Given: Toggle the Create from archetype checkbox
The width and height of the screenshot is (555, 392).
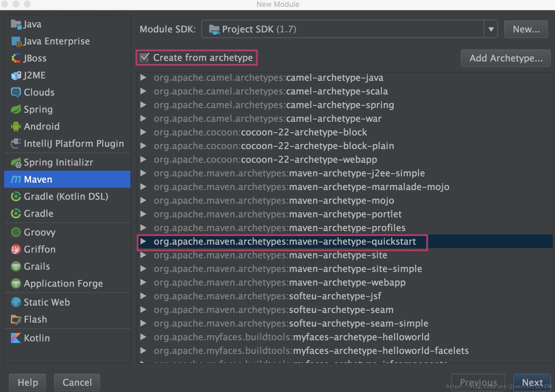Looking at the screenshot, I should (144, 58).
